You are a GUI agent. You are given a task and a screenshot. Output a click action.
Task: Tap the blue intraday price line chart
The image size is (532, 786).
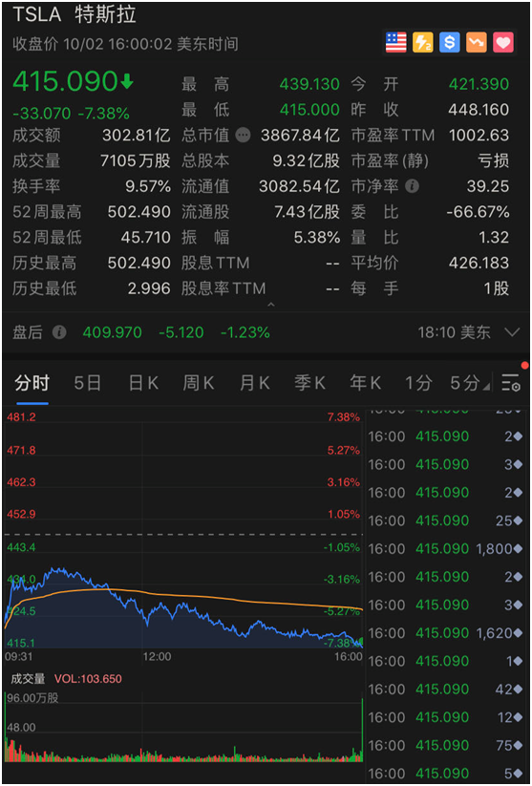click(x=183, y=609)
